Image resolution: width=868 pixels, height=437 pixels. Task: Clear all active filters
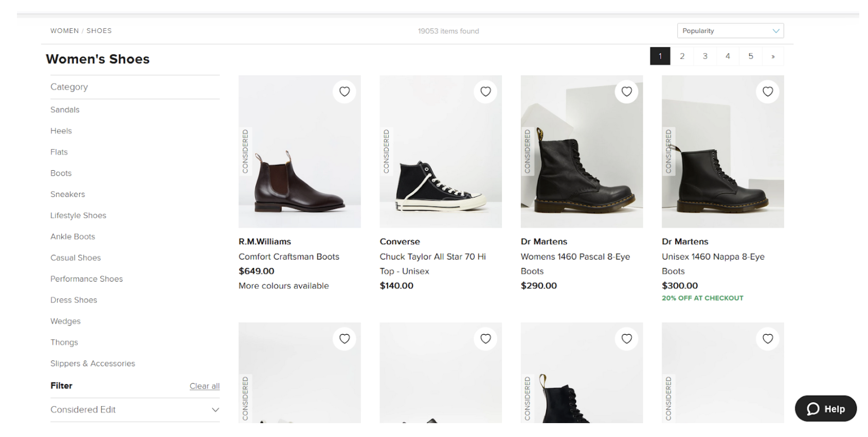(204, 386)
